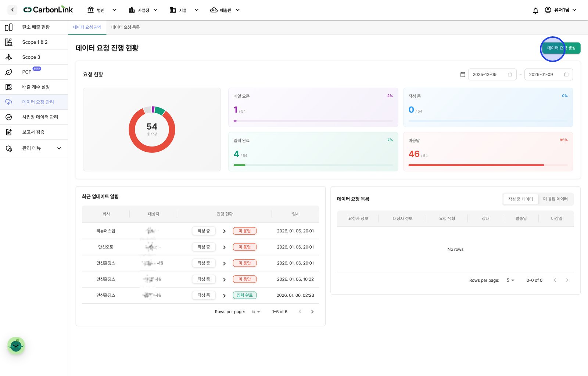This screenshot has width=588, height=376.
Task: Switch list to 미 응답 데이터
Action: [x=555, y=199]
